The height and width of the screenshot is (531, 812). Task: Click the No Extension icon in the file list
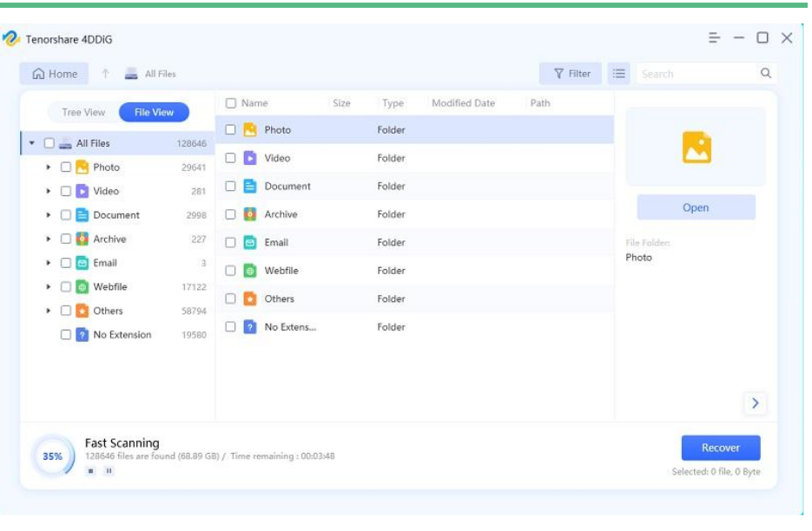(x=250, y=327)
